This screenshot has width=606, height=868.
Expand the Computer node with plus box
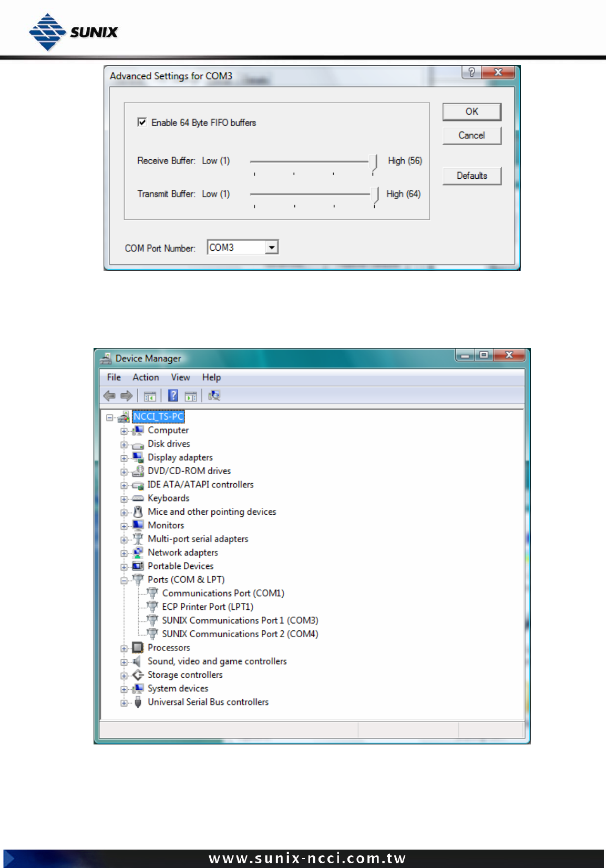tap(124, 432)
